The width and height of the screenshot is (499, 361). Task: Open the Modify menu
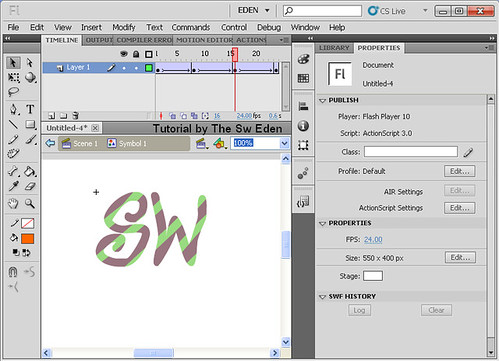[x=124, y=27]
